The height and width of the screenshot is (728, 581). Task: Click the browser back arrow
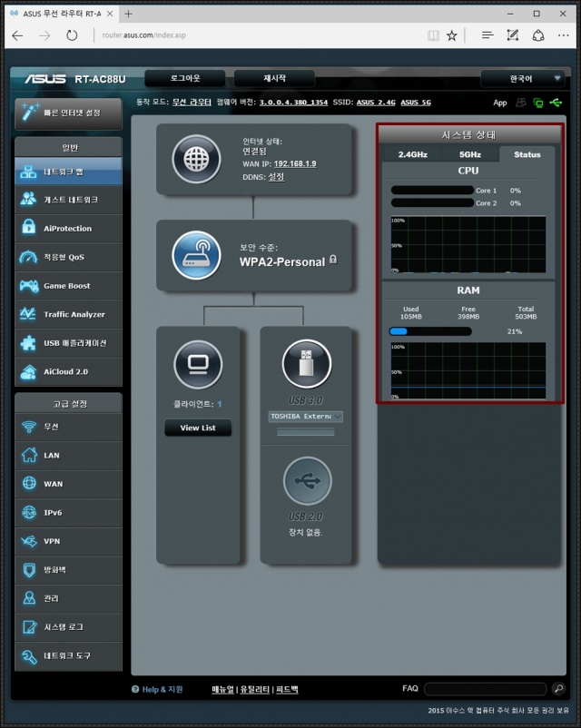pos(17,35)
